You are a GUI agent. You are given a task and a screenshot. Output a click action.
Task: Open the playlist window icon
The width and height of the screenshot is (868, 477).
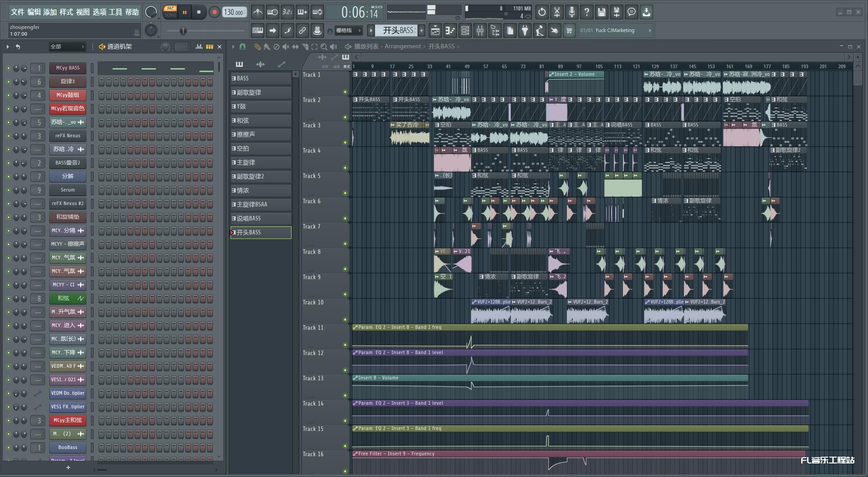[435, 31]
